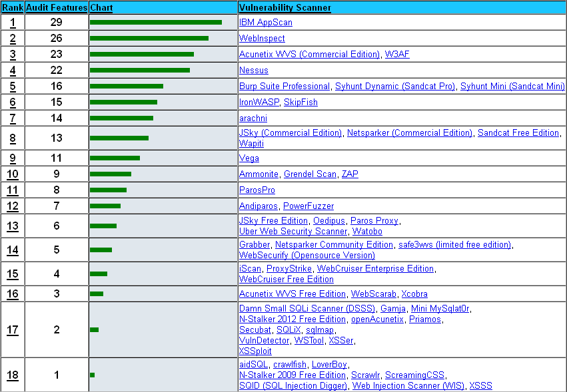Viewport: 567px width, 392px height.
Task: Open the ZAP link
Action: [x=350, y=174]
